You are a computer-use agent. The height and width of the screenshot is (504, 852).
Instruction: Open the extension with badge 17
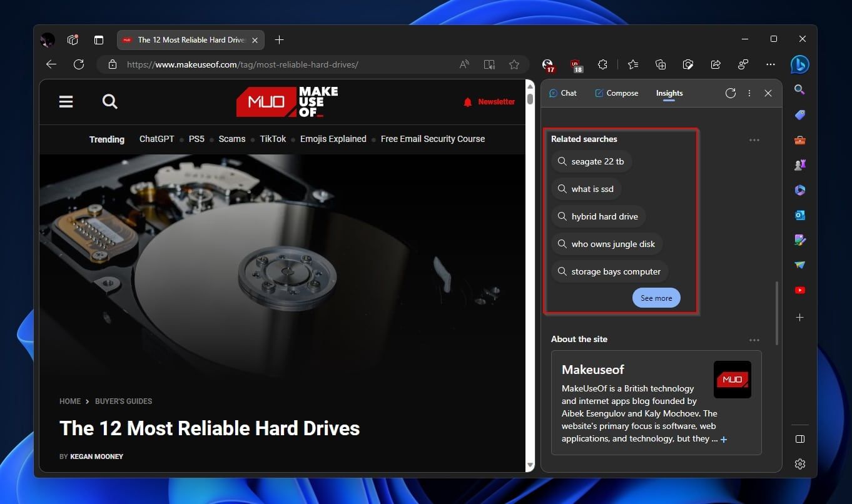click(549, 65)
